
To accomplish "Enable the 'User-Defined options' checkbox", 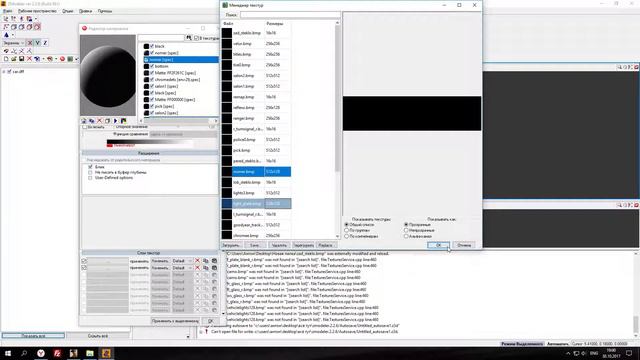I will coord(90,178).
